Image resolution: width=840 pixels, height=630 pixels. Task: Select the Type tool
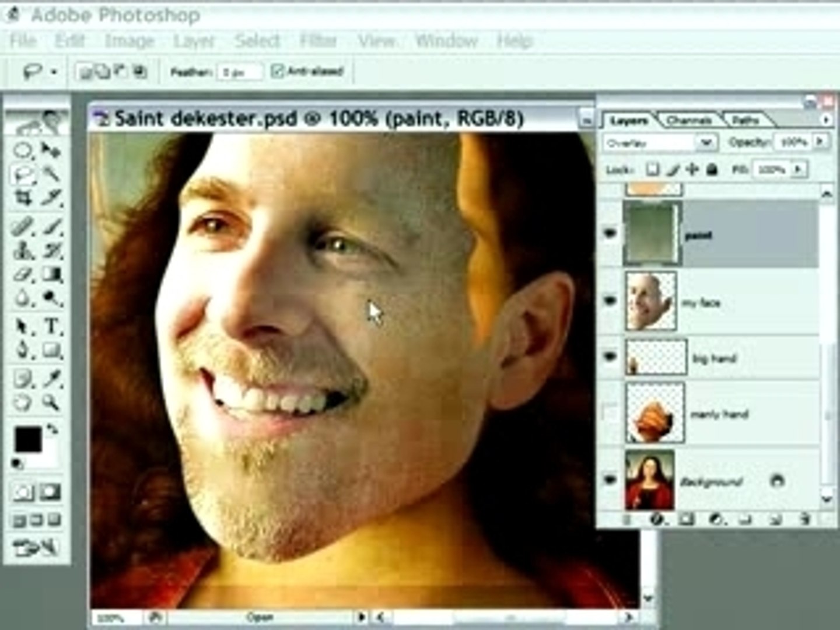[51, 325]
